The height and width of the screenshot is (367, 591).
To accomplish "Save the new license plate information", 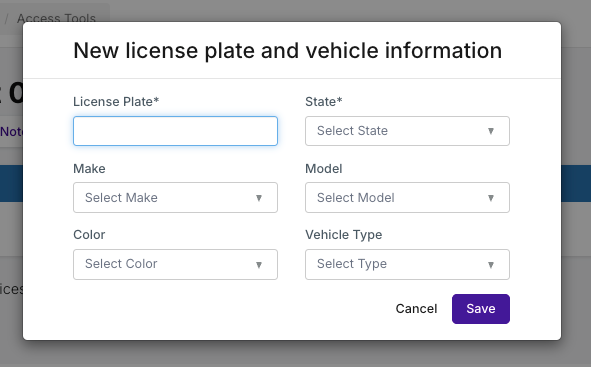I will pos(481,309).
